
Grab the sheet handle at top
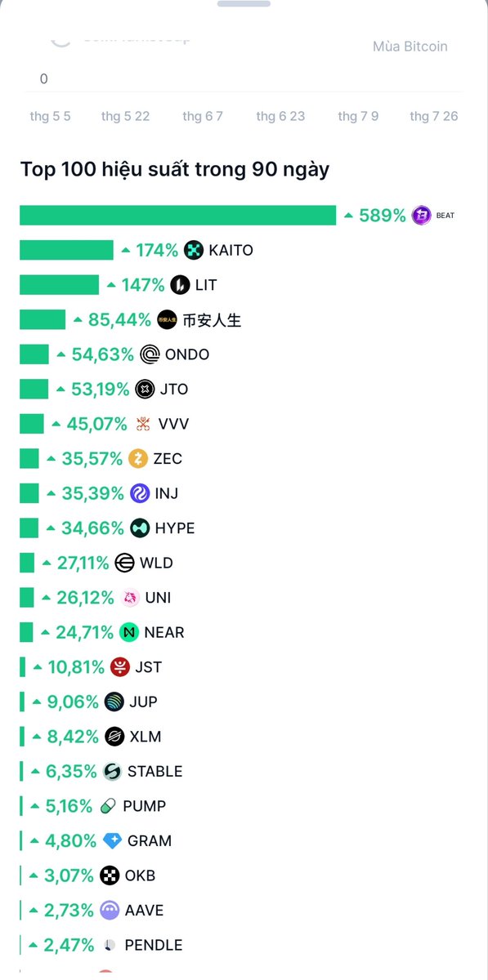coord(244,3)
